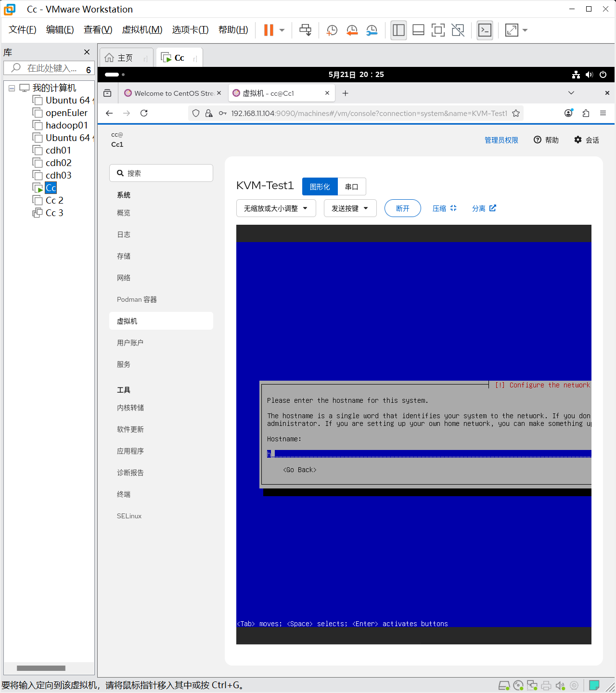The width and height of the screenshot is (616, 693).
Task: Open the Firefox account icon
Action: [x=568, y=113]
